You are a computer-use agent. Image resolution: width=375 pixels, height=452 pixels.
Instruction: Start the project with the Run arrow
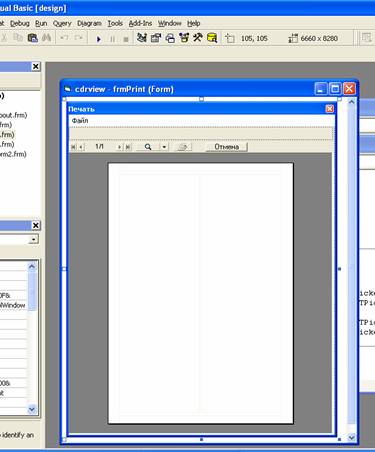coord(98,39)
